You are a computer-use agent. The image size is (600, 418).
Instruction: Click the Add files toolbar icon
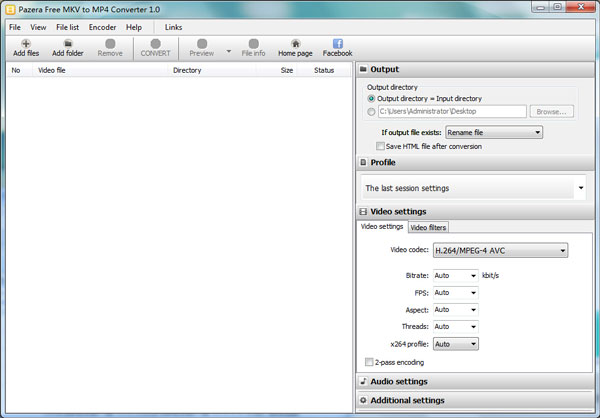(x=26, y=44)
